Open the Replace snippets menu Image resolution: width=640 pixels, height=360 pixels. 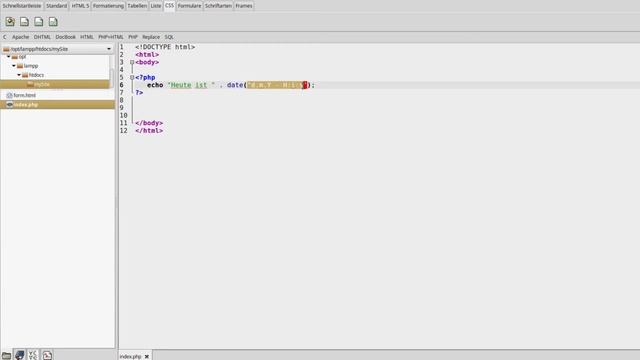tap(151, 37)
